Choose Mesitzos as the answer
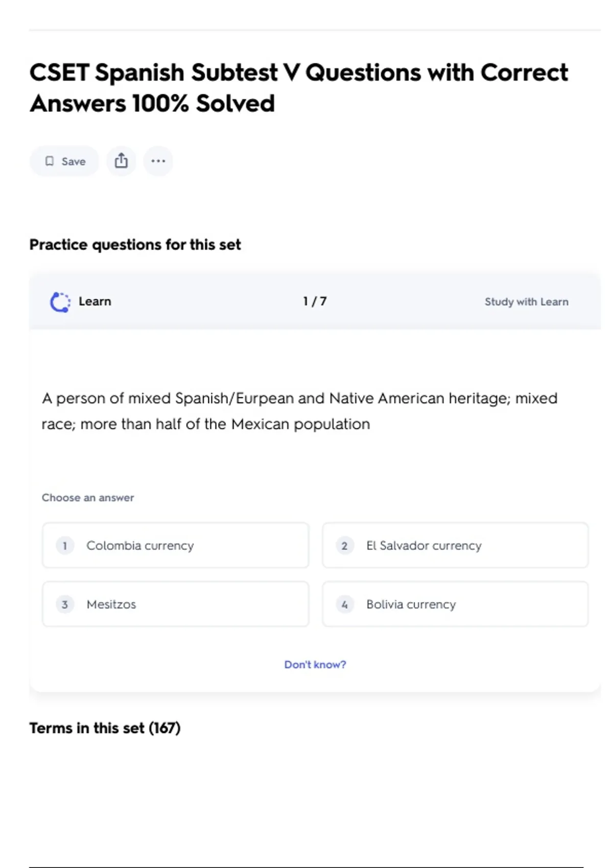This screenshot has width=613, height=868. tap(175, 604)
